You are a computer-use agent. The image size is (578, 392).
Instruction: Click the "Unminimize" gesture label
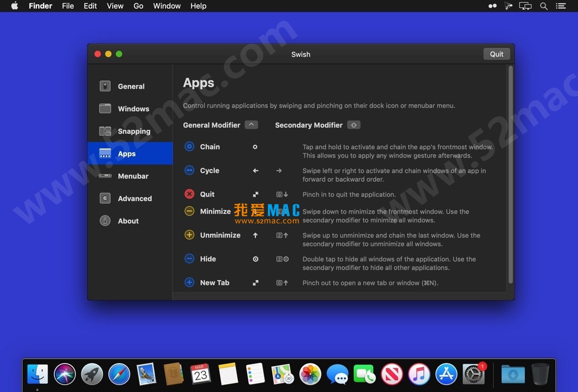pos(220,235)
